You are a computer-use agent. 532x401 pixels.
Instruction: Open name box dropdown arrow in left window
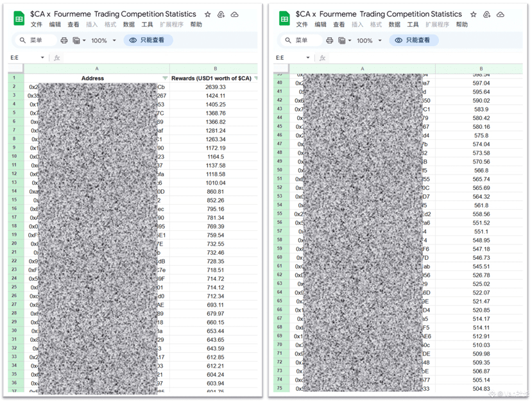(42, 58)
